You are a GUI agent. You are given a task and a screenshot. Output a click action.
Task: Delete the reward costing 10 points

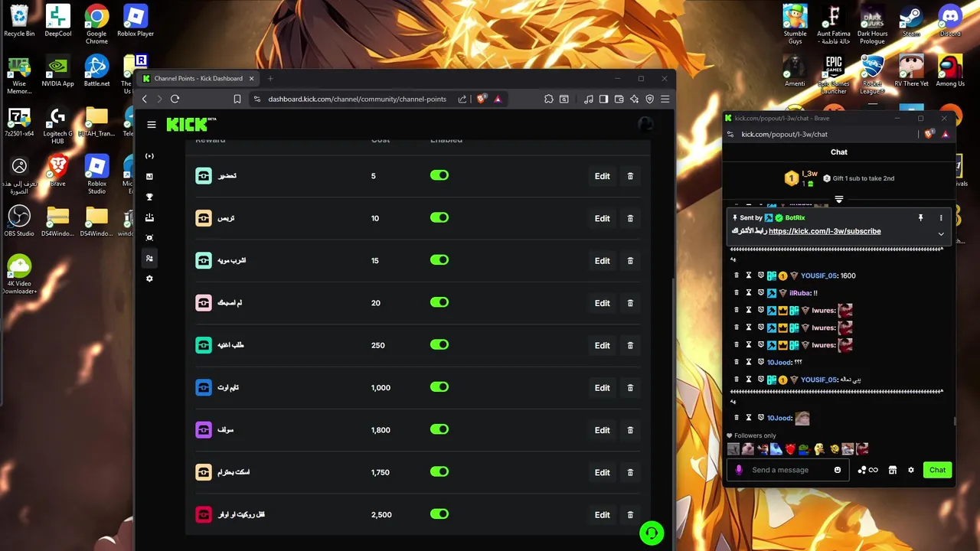(630, 218)
